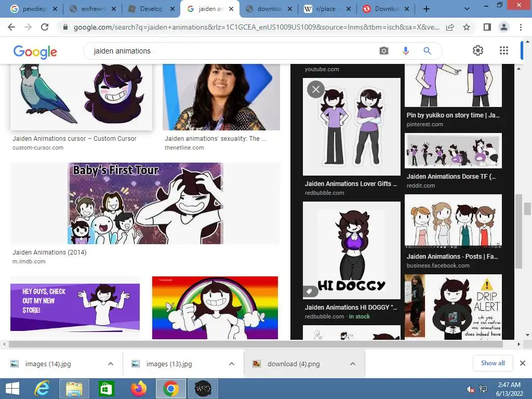Open the Facebook Posts related image
The image size is (532, 399).
coord(453,221)
